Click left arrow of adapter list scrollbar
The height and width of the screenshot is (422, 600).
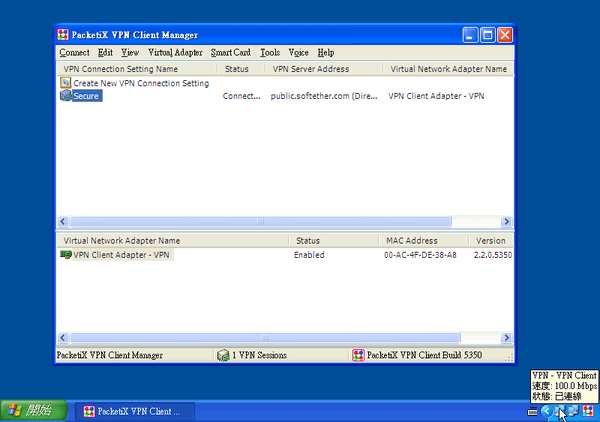click(x=63, y=338)
